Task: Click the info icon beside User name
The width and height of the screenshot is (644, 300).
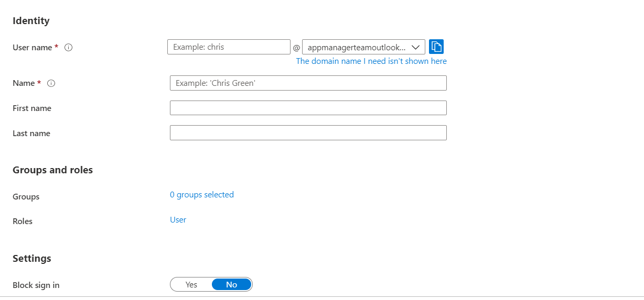Action: point(68,48)
